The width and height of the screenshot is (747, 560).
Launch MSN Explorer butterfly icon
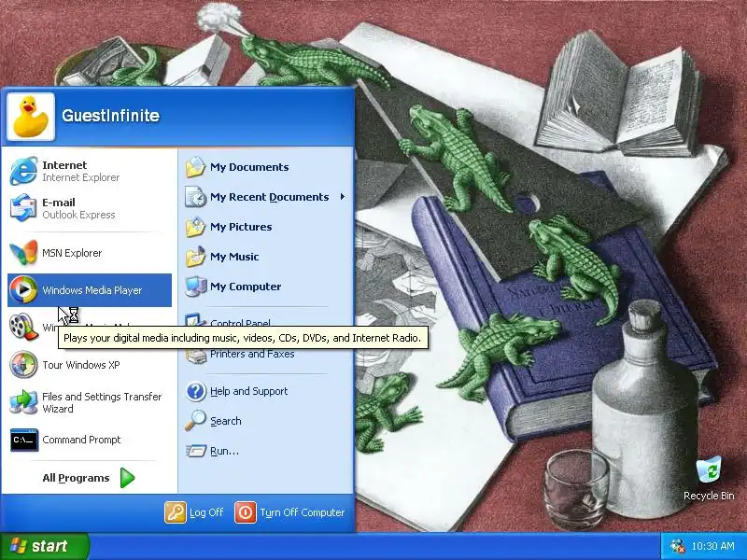click(x=23, y=253)
